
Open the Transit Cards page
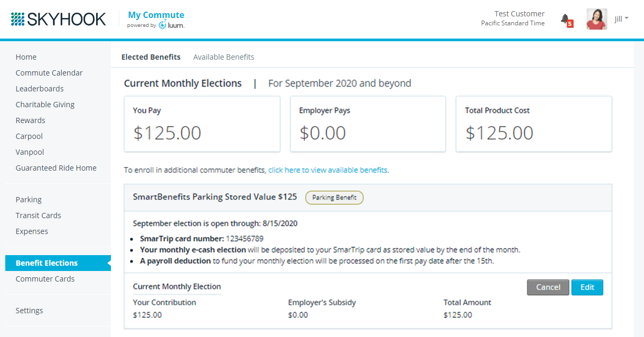(x=38, y=216)
